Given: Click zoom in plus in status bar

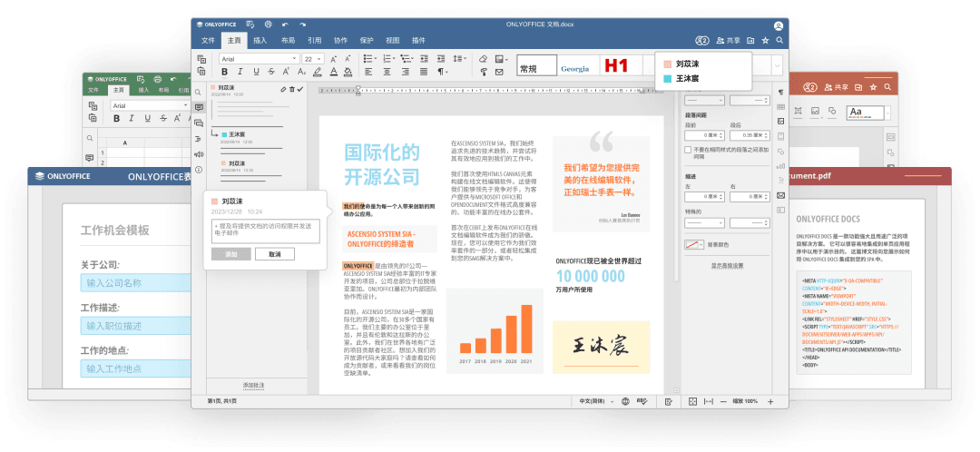Looking at the screenshot, I should (x=770, y=401).
